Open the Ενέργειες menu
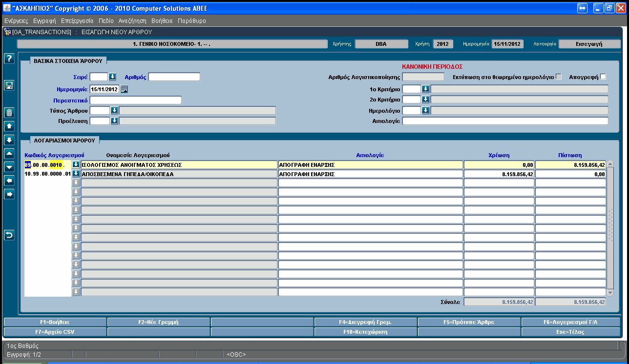The width and height of the screenshot is (629, 364). coord(16,21)
